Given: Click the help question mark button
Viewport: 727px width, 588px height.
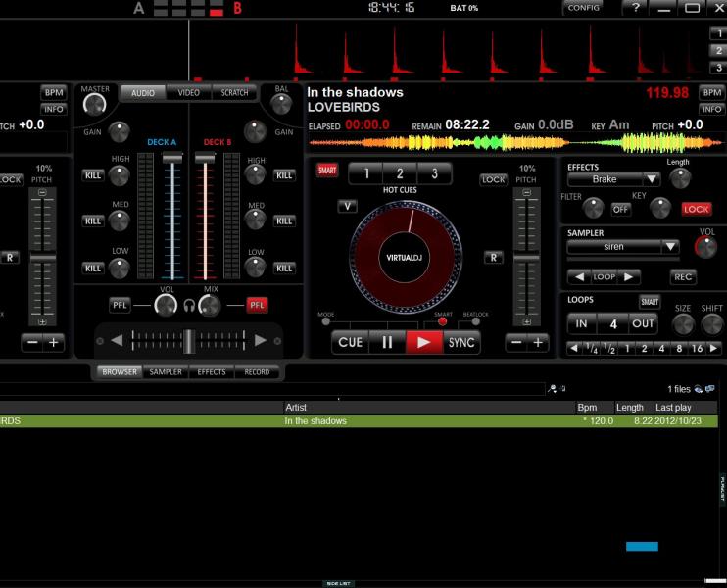Looking at the screenshot, I should click(636, 8).
